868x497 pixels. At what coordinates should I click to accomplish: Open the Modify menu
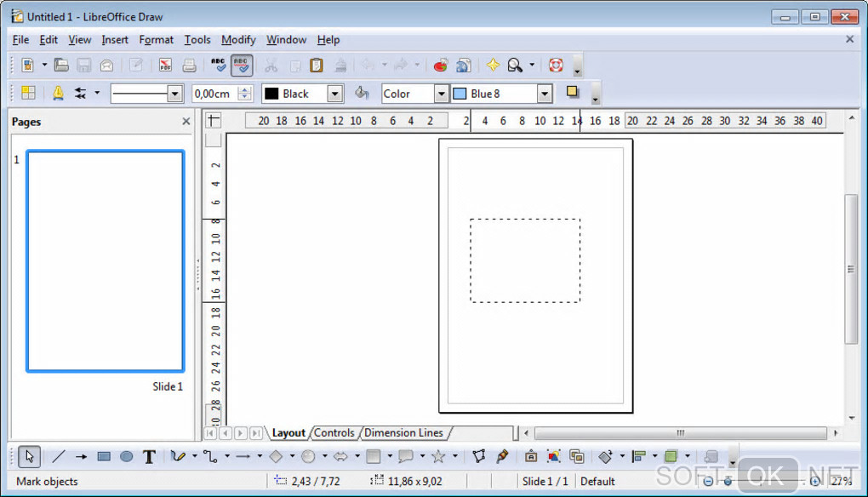tap(238, 40)
